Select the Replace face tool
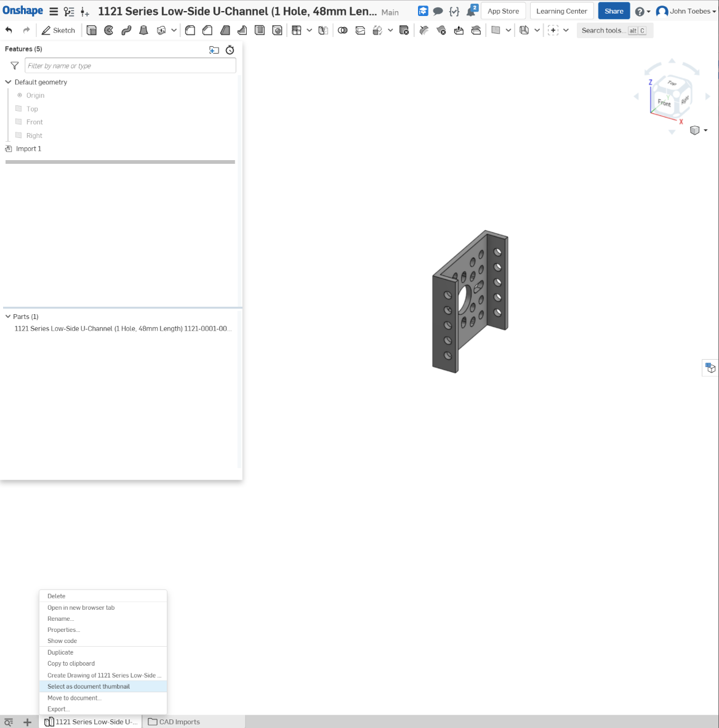The width and height of the screenshot is (719, 728). pos(476,30)
